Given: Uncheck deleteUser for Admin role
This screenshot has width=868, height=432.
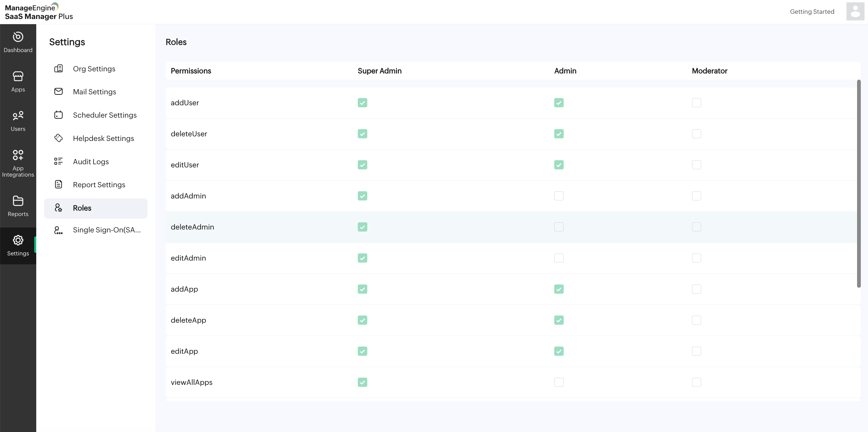Looking at the screenshot, I should [559, 134].
